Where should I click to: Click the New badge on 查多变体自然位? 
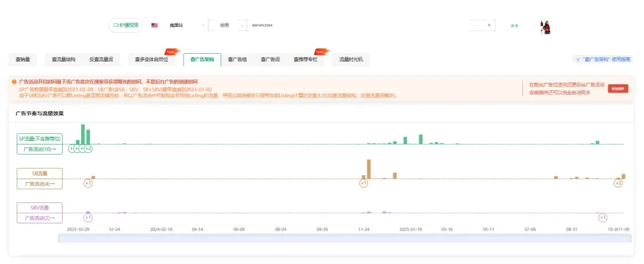pos(172,52)
